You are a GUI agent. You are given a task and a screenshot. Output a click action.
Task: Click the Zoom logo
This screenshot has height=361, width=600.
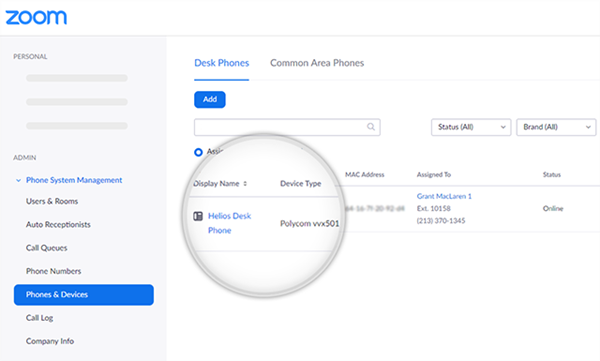coord(36,18)
